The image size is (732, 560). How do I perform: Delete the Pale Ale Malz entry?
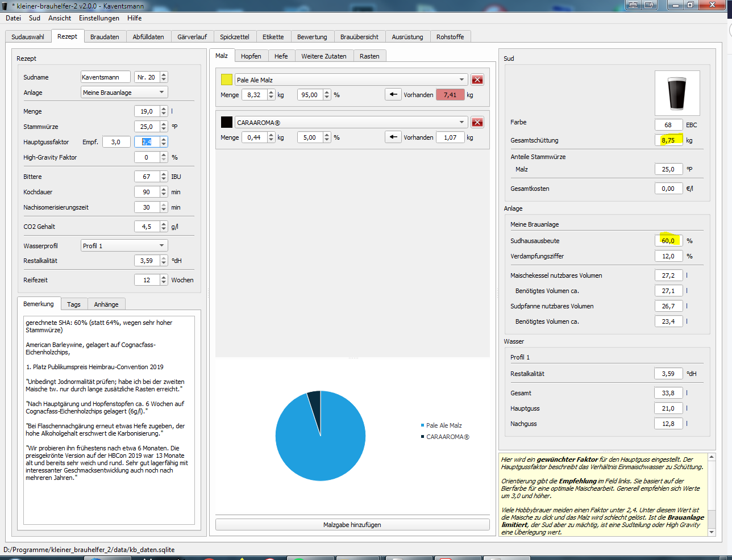477,80
